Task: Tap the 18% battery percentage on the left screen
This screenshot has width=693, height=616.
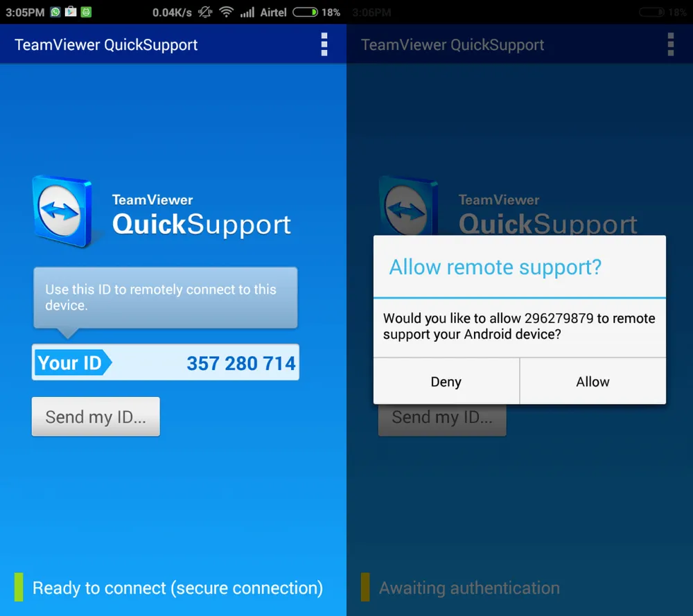Action: tap(331, 12)
